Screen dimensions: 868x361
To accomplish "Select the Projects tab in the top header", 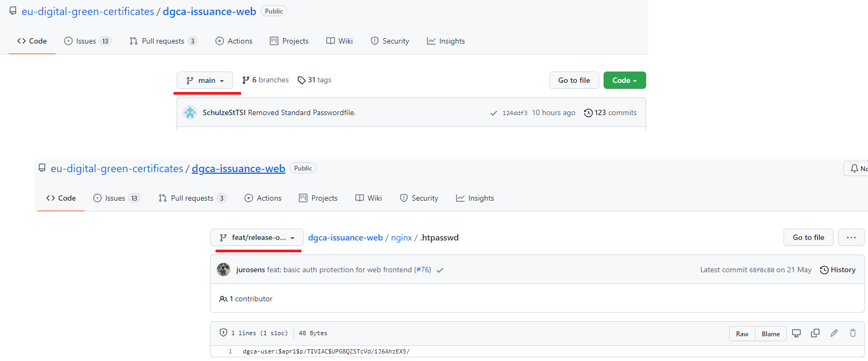I will pyautogui.click(x=289, y=41).
